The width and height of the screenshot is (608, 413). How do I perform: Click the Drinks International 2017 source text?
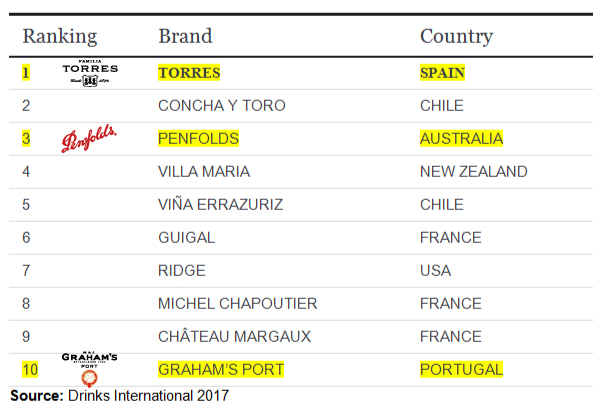[x=149, y=396]
